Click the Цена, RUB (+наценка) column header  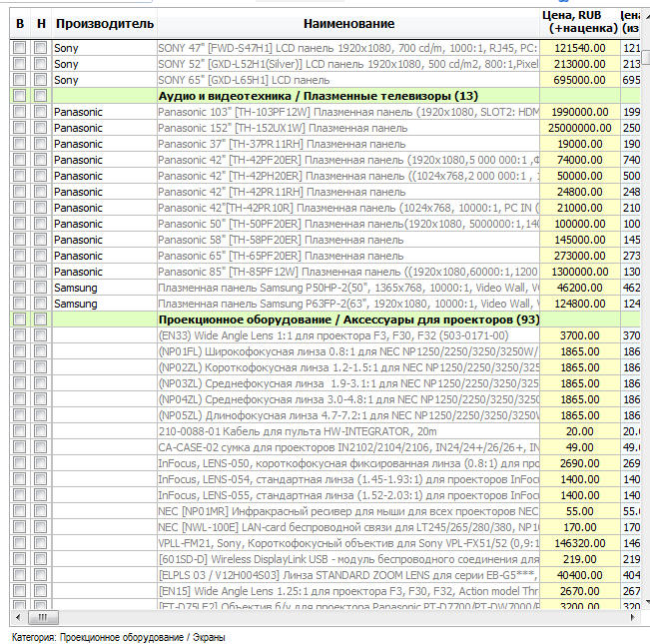click(x=580, y=22)
